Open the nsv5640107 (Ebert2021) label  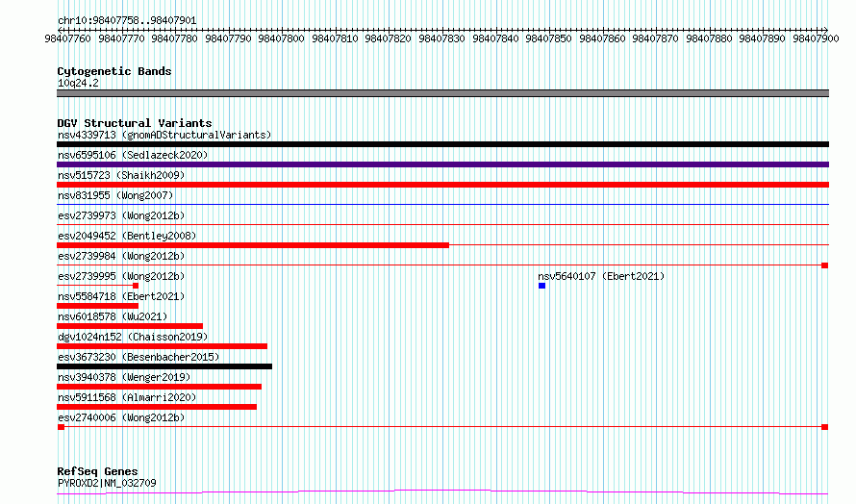601,276
